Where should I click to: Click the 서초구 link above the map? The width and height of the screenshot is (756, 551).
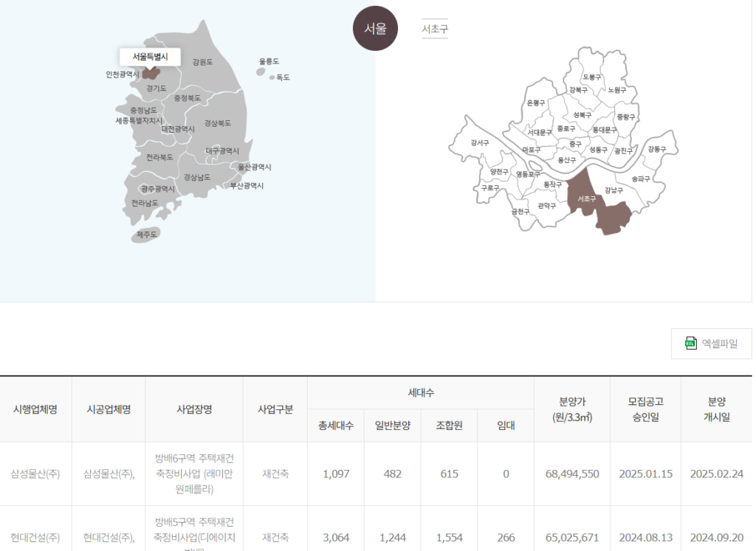pos(434,28)
